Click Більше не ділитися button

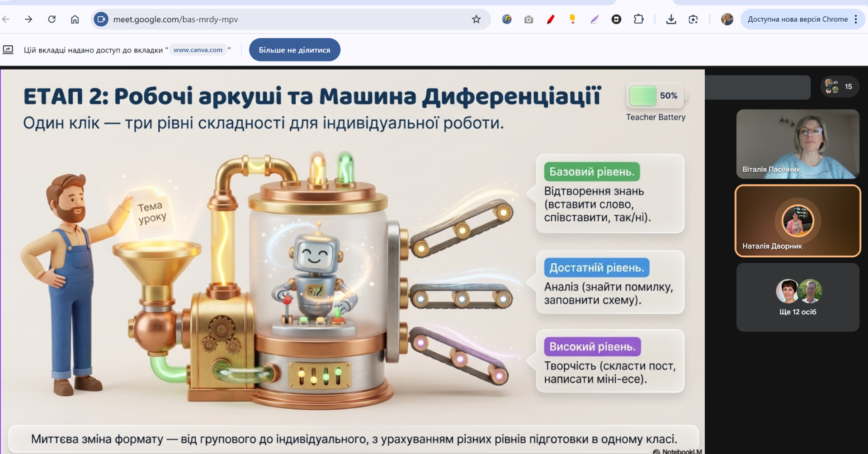click(294, 50)
